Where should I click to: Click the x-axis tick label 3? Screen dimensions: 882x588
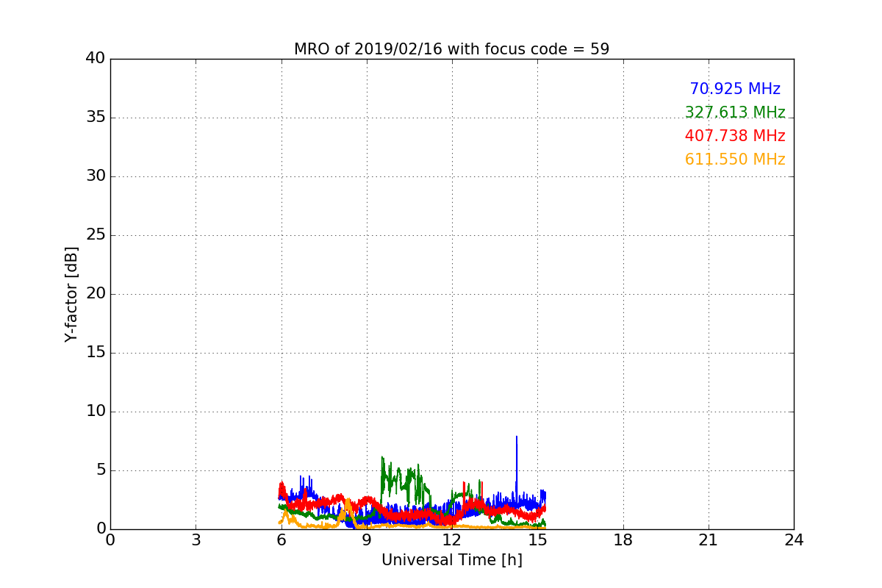tap(196, 541)
